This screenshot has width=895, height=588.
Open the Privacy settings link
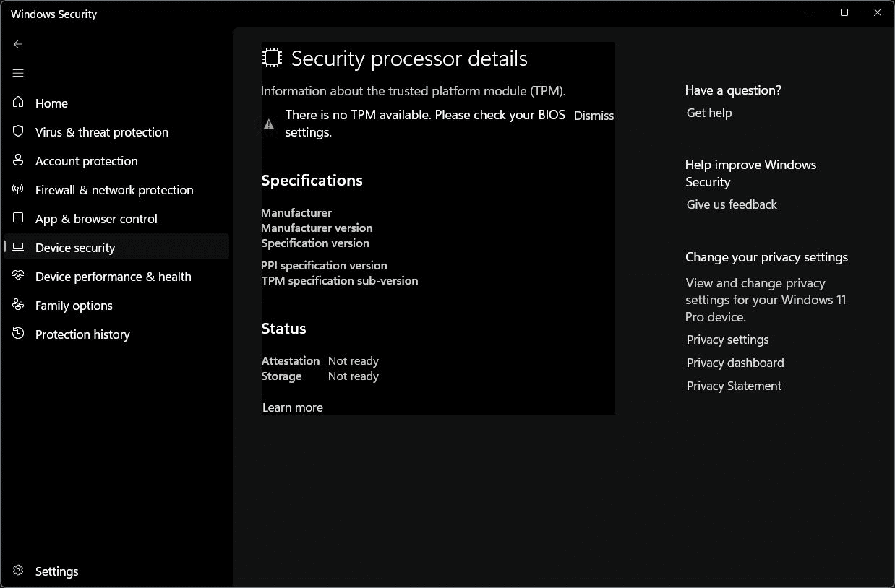pyautogui.click(x=727, y=340)
